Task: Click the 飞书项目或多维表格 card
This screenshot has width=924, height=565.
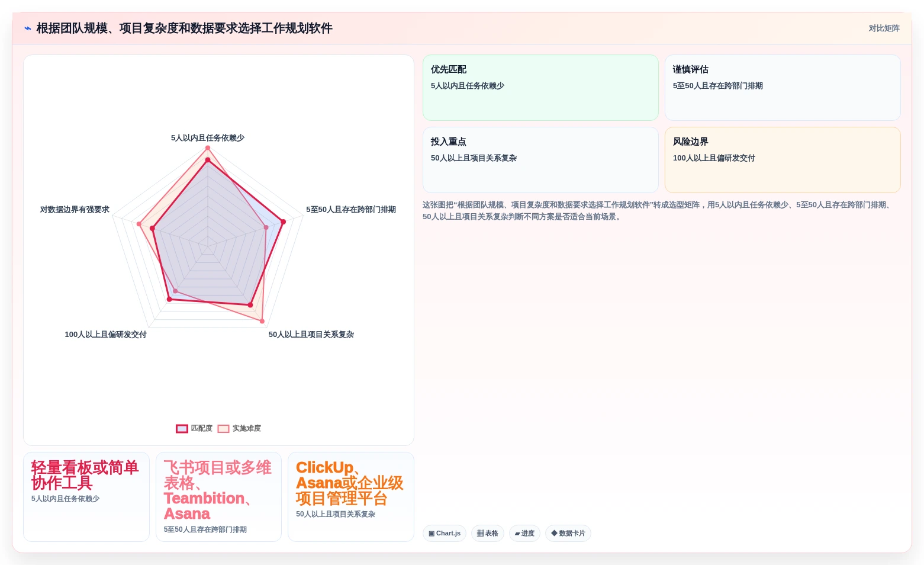Action: 218,497
